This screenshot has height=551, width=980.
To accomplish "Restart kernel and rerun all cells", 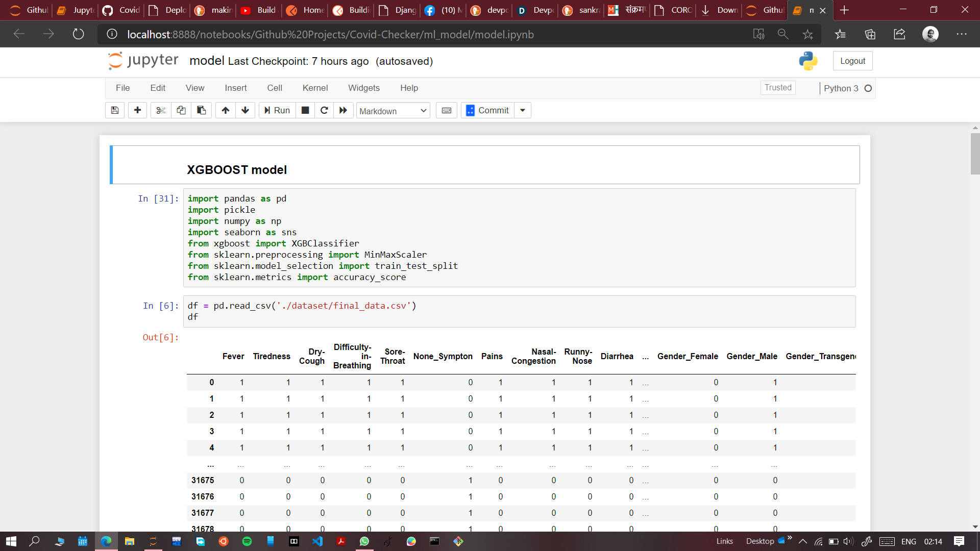I will point(344,110).
